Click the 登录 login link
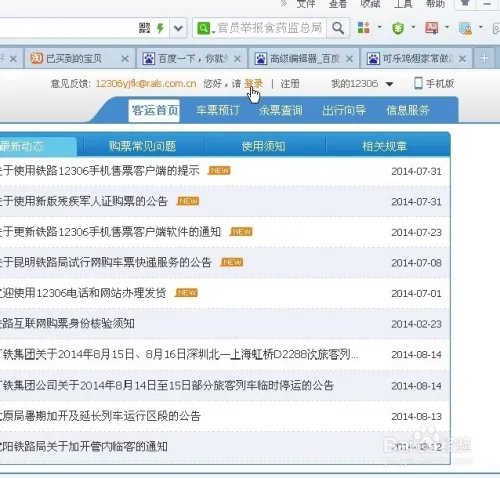The width and height of the screenshot is (500, 478). (253, 83)
